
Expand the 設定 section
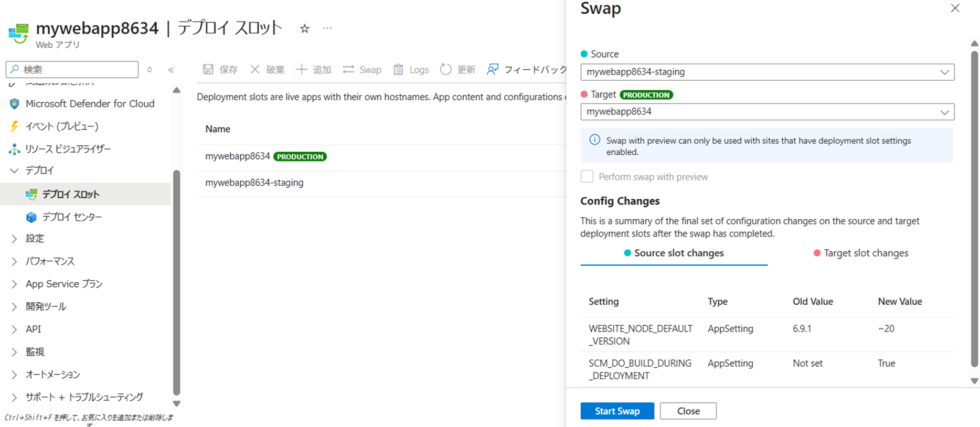coord(14,239)
